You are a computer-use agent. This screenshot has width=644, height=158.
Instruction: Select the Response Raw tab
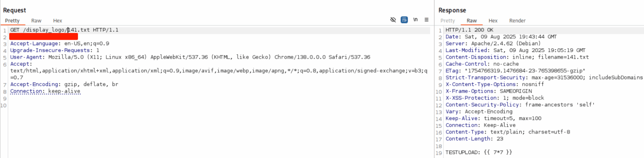[471, 21]
